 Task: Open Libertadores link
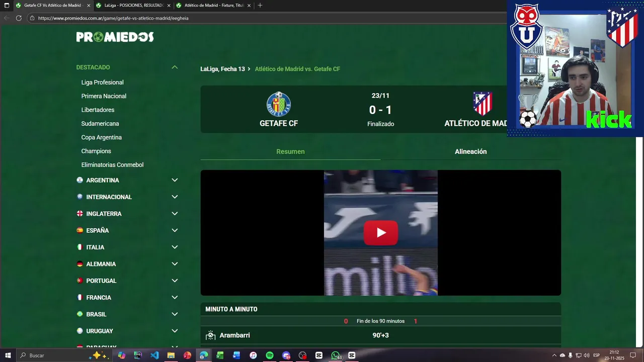[x=98, y=110]
